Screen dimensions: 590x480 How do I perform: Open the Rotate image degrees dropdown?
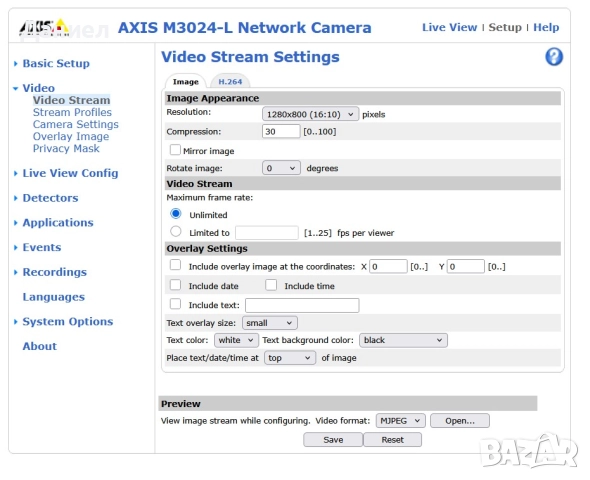(281, 168)
